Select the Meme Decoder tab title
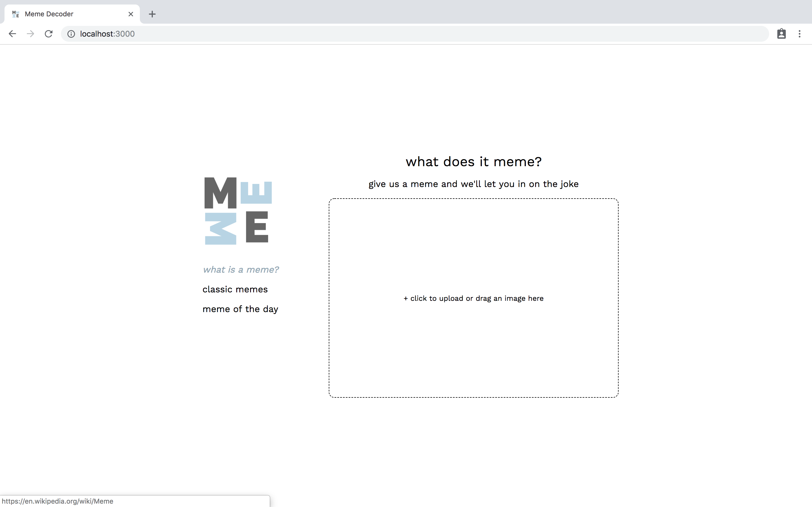 [49, 14]
